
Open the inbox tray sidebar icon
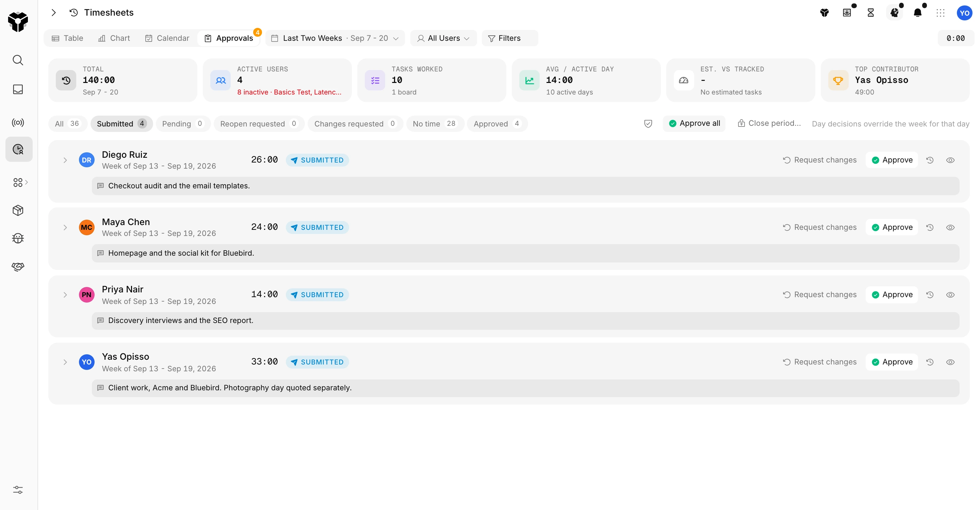pos(18,89)
